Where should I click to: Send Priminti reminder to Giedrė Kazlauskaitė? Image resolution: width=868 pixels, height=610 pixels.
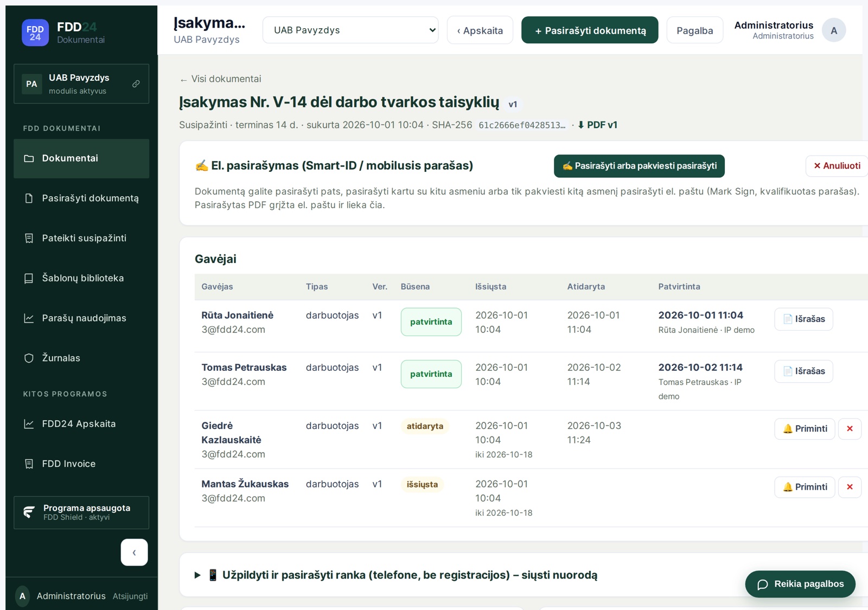805,429
